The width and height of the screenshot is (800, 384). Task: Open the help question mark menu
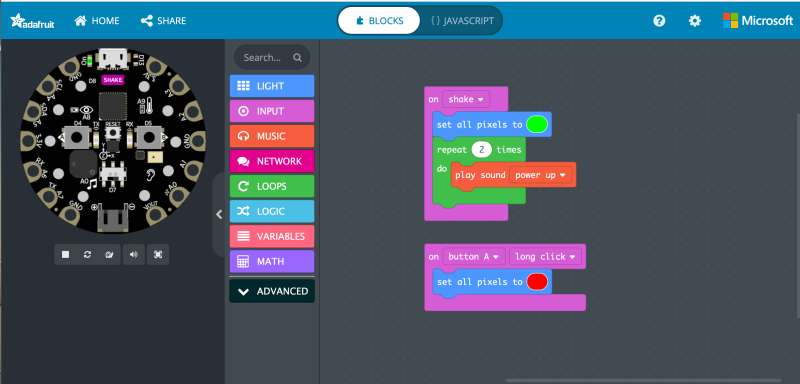[659, 21]
